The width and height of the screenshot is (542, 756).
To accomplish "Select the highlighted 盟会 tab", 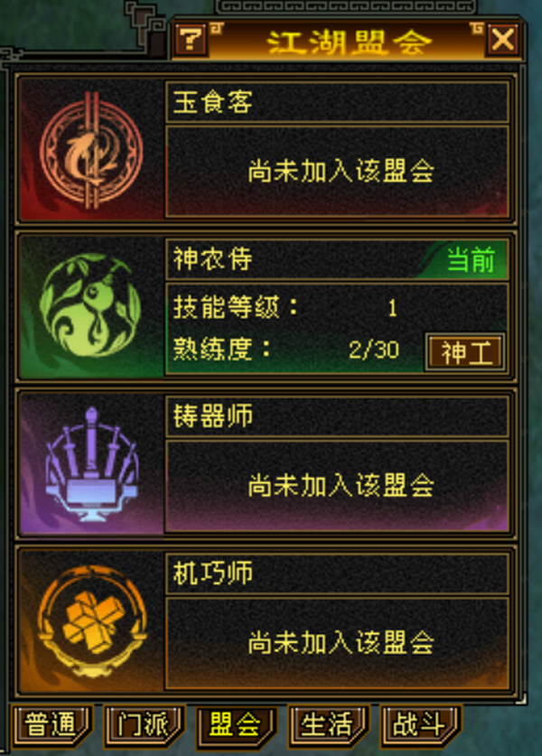I will [x=235, y=725].
